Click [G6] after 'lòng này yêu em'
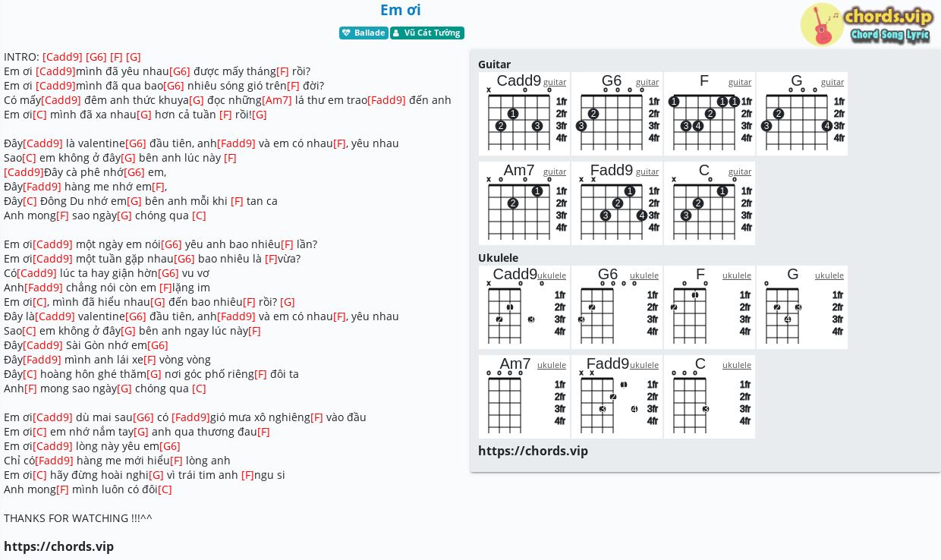Image resolution: width=941 pixels, height=560 pixels. [170, 446]
